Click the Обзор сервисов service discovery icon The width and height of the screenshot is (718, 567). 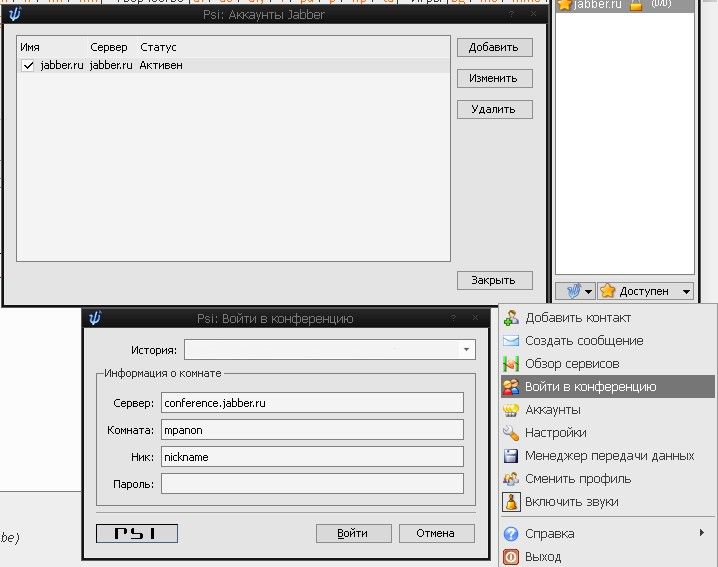click(511, 364)
